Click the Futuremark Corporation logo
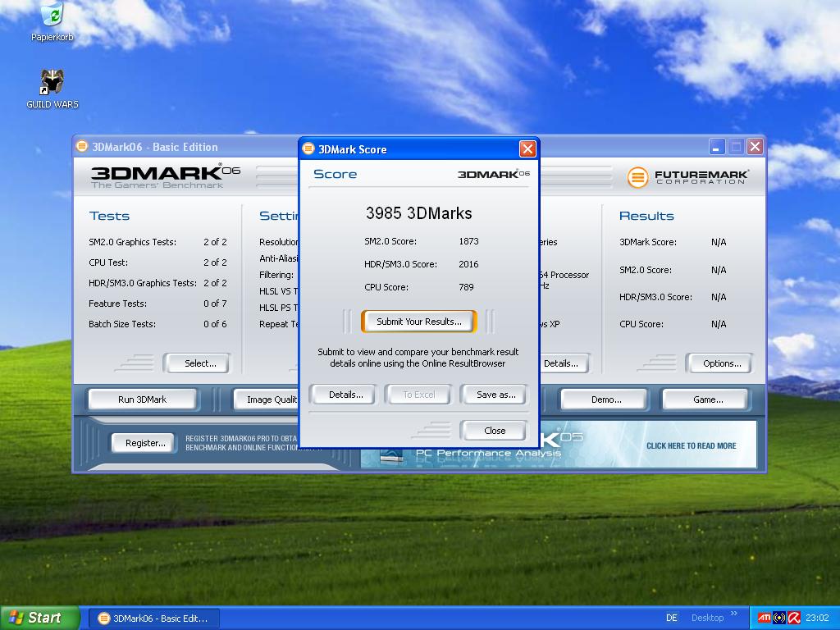Screen dimensions: 840x630 tap(687, 177)
